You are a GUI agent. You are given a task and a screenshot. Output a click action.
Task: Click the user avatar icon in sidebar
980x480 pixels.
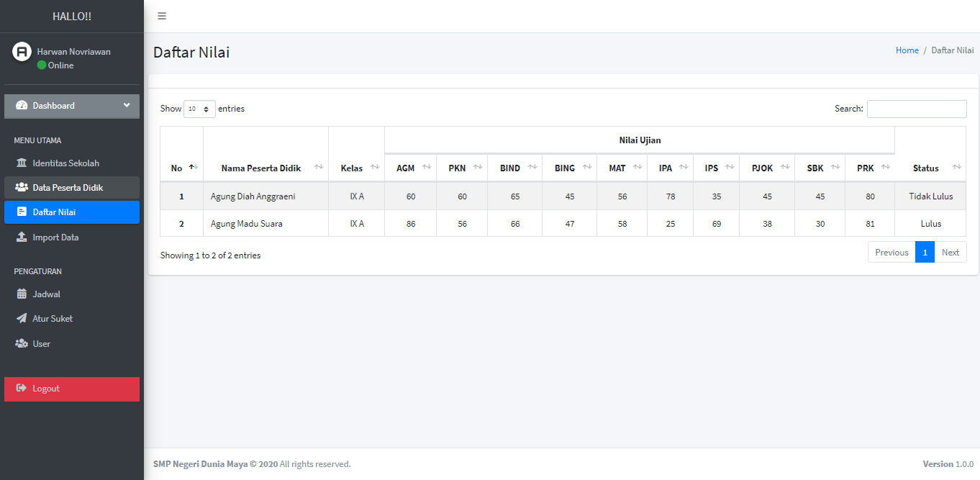22,51
